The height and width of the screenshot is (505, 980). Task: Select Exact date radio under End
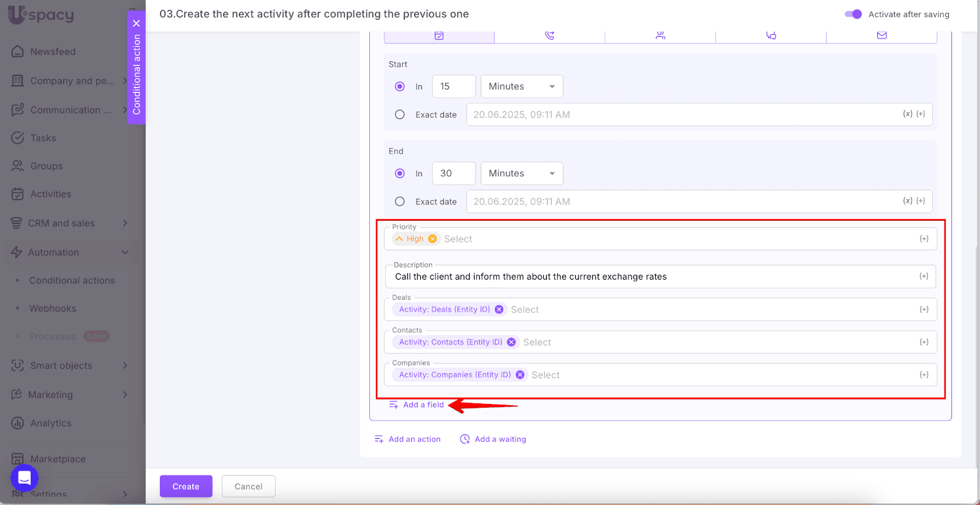click(x=400, y=201)
